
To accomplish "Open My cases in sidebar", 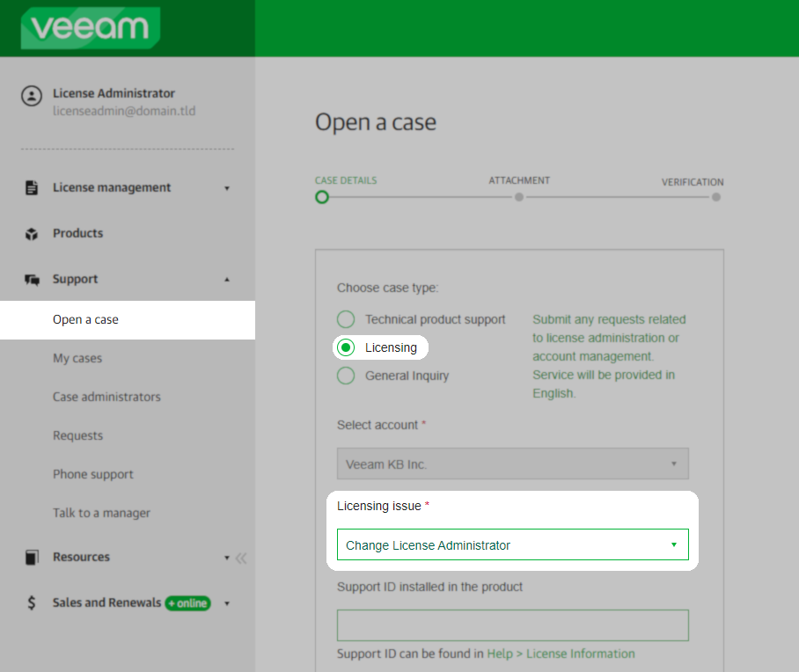I will coord(77,358).
